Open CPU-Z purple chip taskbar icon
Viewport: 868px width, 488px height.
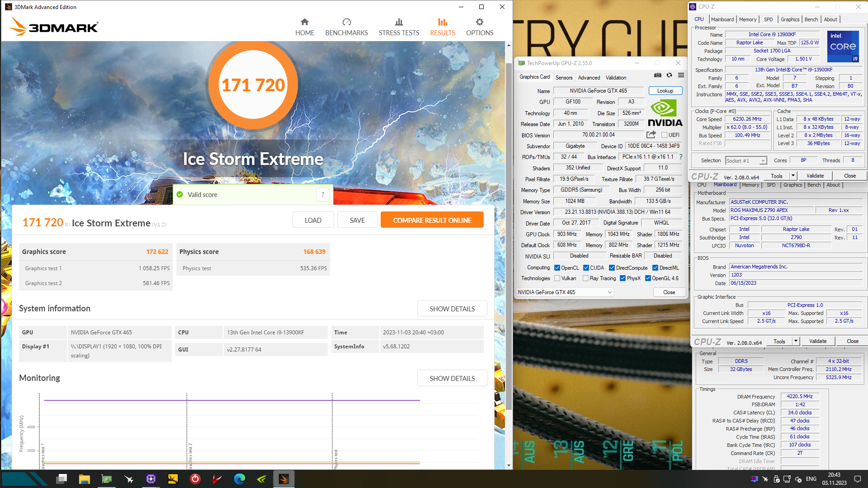pos(151,479)
